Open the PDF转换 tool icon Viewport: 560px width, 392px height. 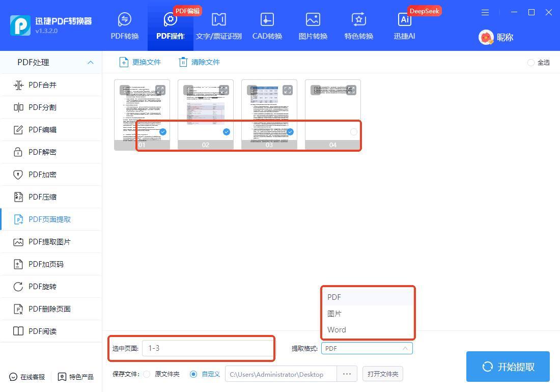[x=125, y=20]
